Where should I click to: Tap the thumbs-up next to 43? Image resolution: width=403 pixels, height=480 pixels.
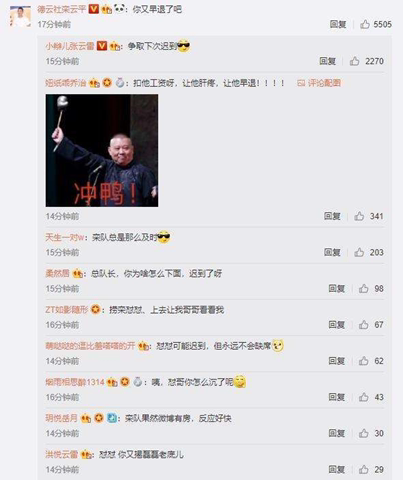point(364,397)
